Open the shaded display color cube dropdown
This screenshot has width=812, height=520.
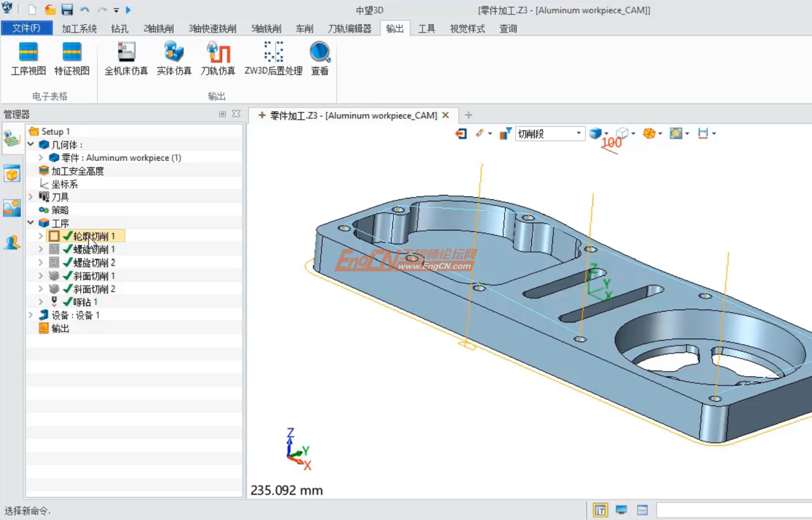(x=606, y=134)
